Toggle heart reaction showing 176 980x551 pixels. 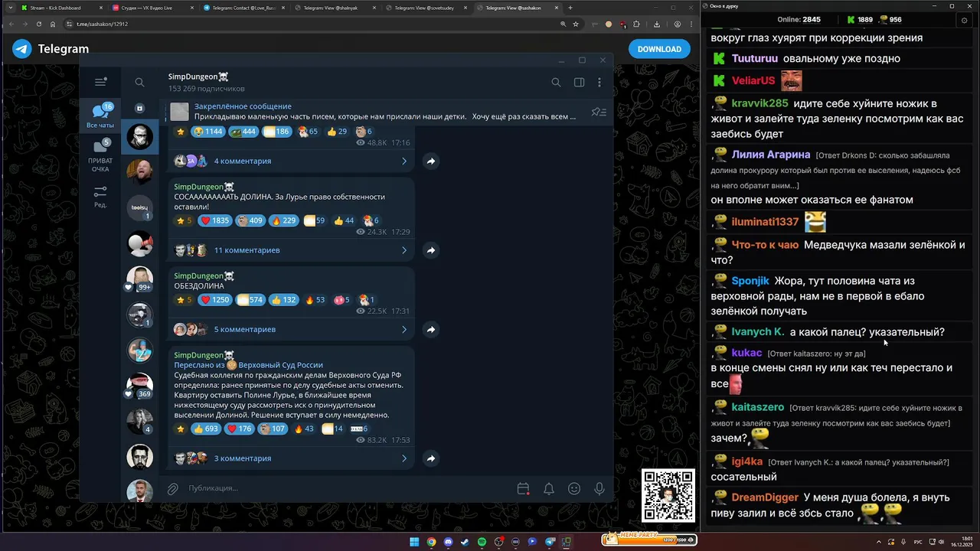click(x=240, y=429)
